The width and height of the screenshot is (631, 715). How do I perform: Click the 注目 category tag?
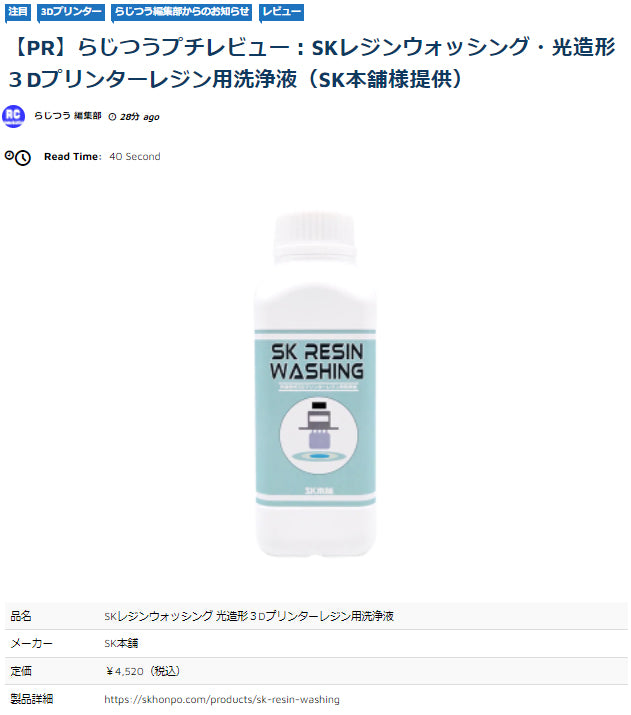[18, 12]
